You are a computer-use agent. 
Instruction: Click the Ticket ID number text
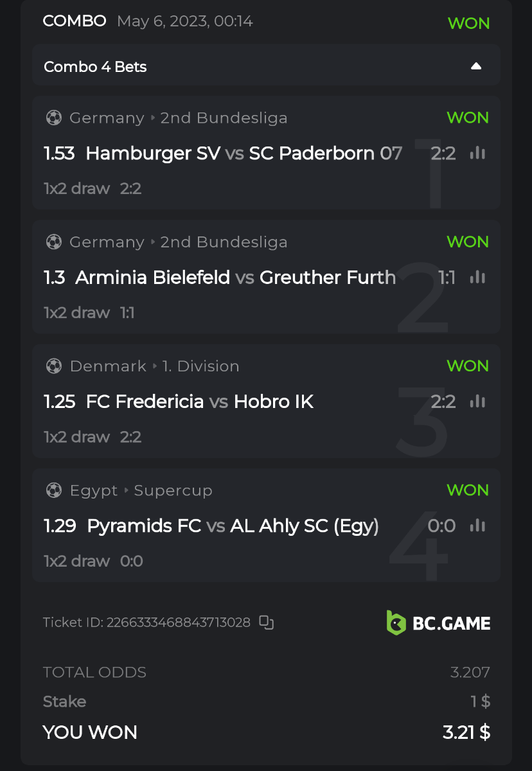pos(178,622)
